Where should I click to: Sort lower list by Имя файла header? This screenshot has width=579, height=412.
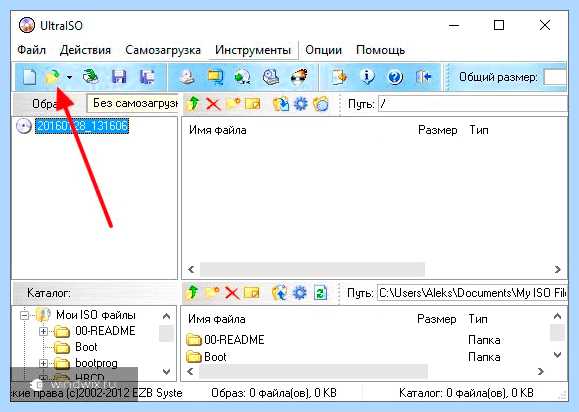coord(217,319)
